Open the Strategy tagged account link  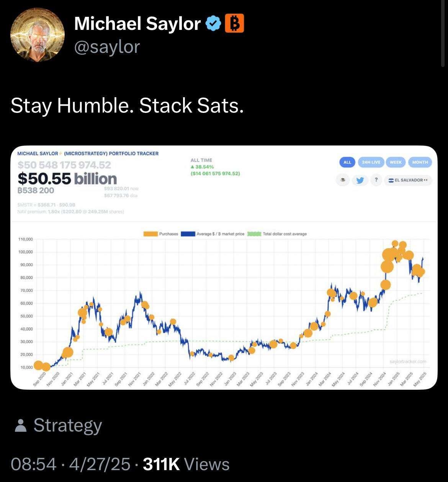(68, 425)
